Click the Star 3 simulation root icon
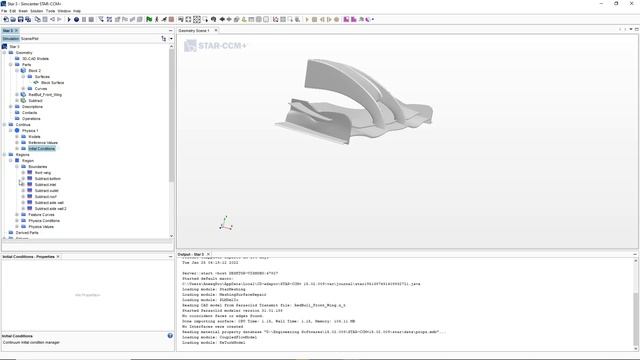Image resolution: width=640 pixels, height=360 pixels. [x=4, y=47]
